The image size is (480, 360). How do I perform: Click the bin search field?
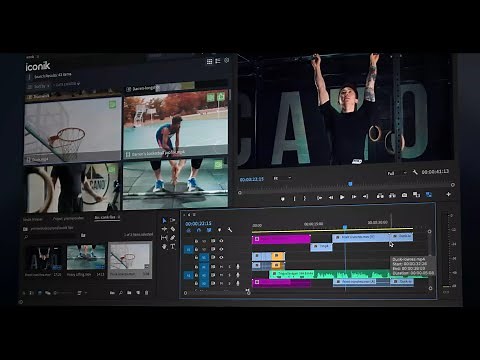(52, 236)
